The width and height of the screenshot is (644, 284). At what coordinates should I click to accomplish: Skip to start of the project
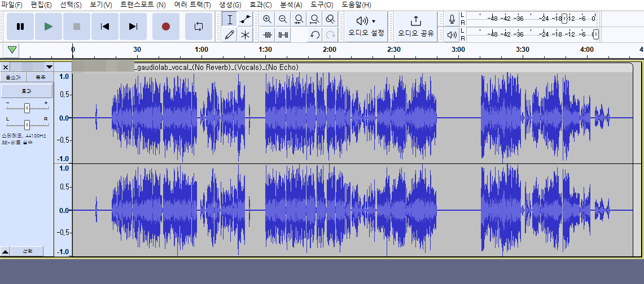[105, 26]
